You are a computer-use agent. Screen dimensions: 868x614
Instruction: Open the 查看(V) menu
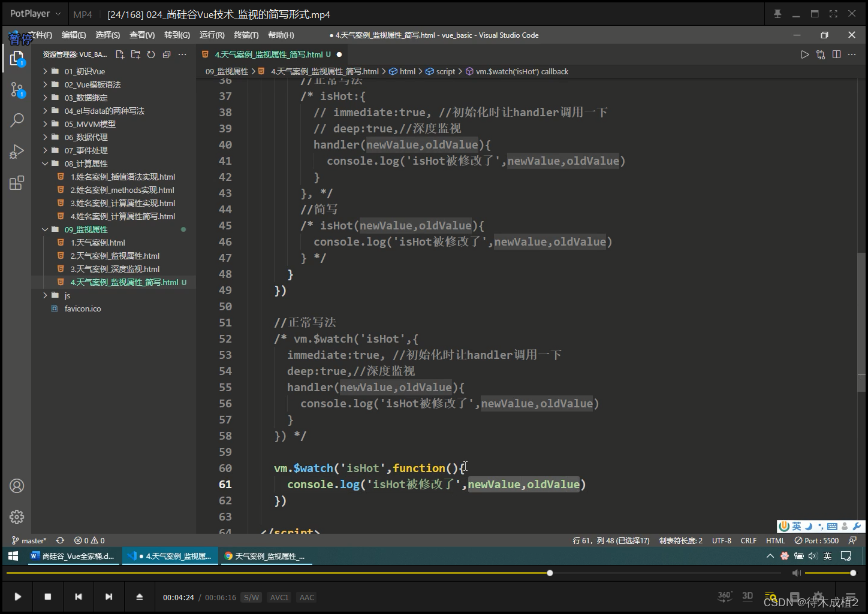point(142,35)
